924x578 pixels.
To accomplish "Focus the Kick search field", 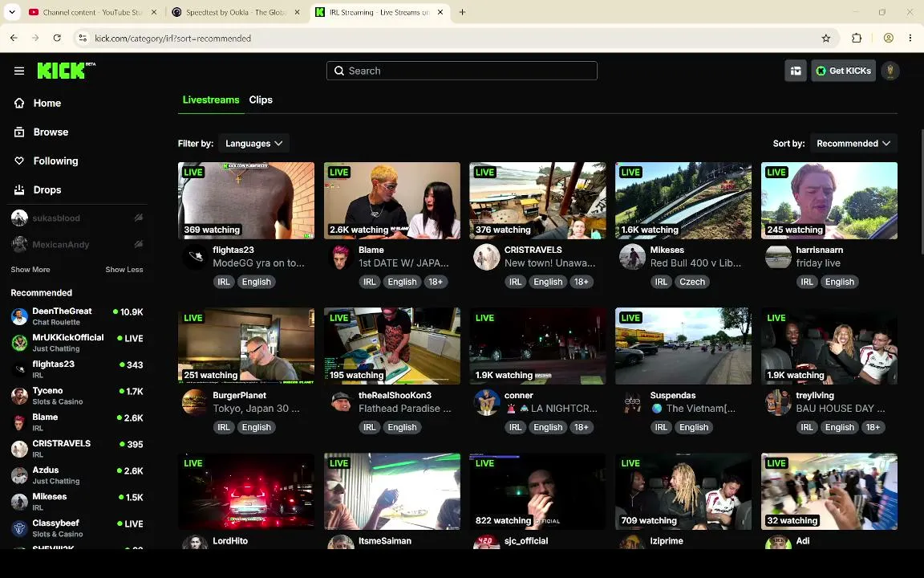I will point(461,71).
